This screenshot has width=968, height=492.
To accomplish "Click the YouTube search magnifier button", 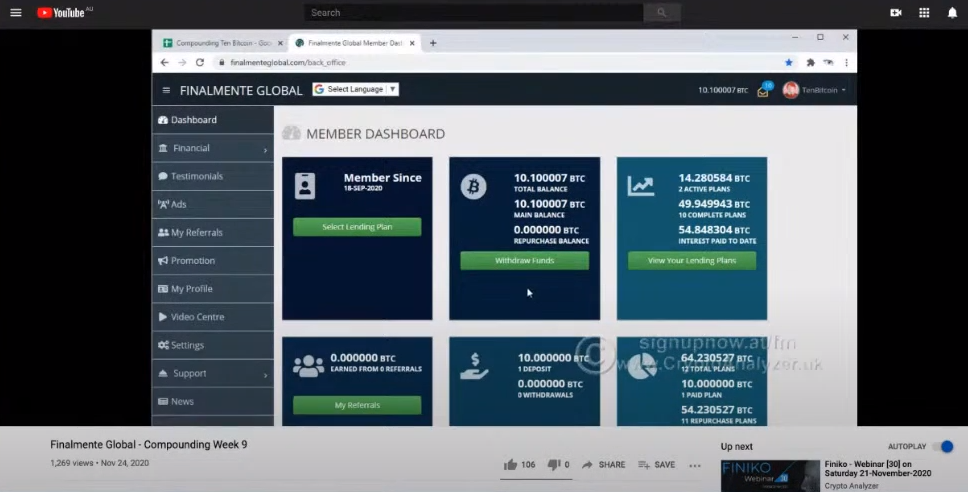I will click(661, 12).
